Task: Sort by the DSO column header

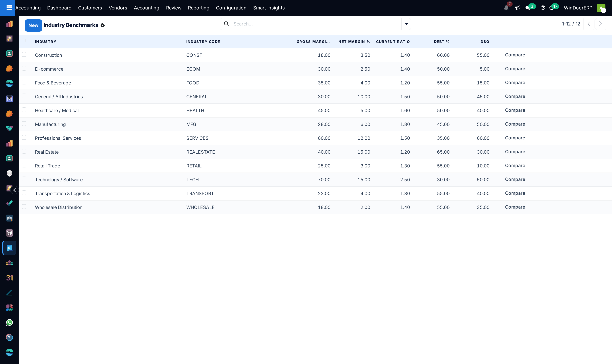Action: [485, 42]
